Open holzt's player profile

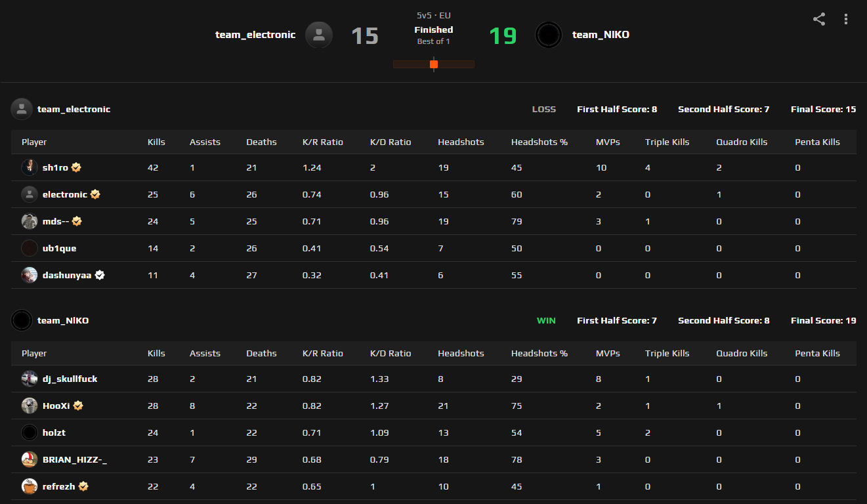(54, 432)
